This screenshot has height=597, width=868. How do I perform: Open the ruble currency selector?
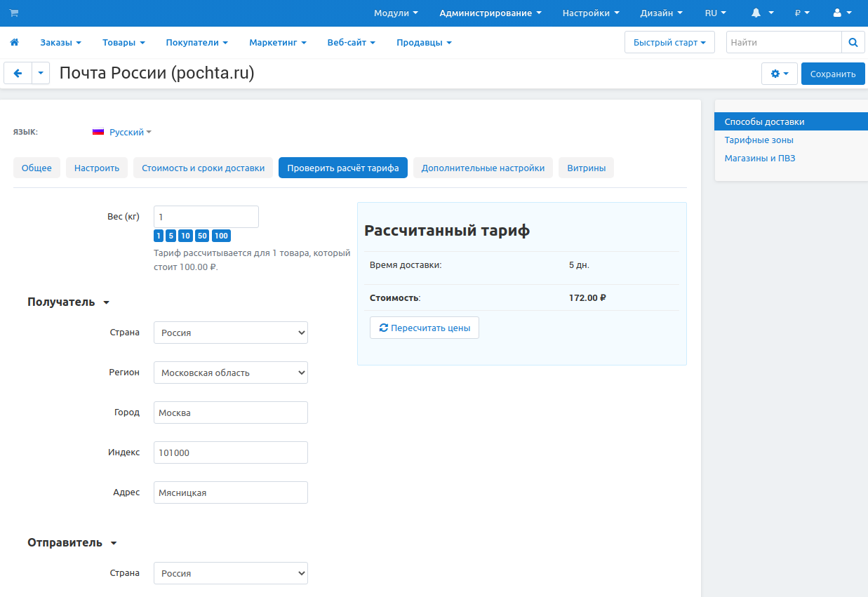click(x=802, y=13)
